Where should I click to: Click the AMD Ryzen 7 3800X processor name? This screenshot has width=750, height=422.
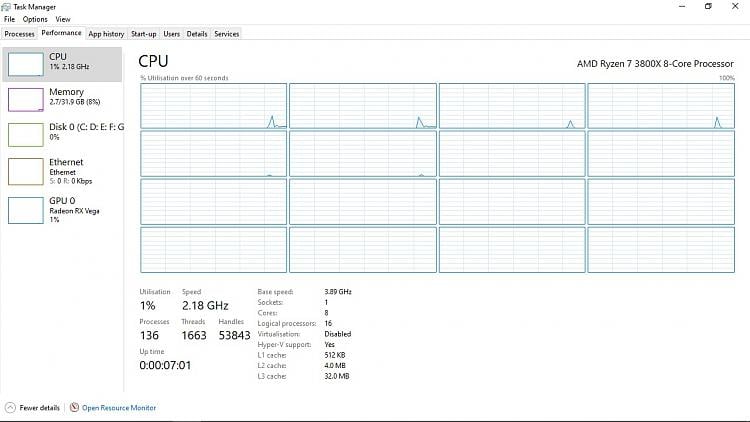[655, 64]
